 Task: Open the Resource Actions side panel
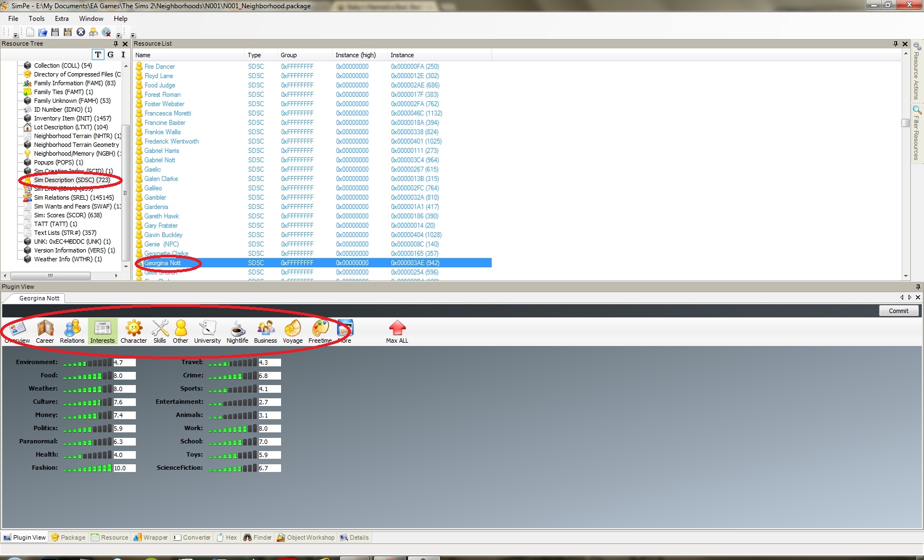[x=916, y=72]
